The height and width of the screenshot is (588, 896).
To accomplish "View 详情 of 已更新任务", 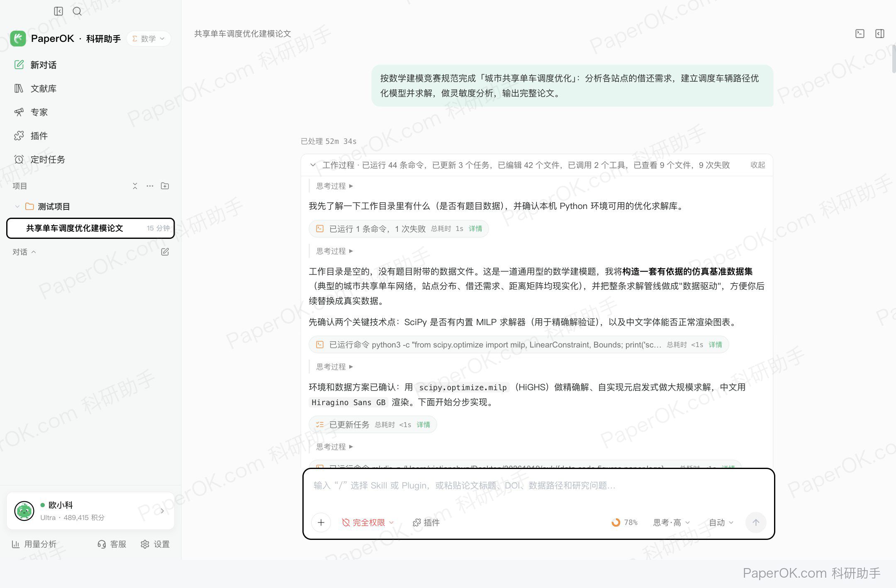I will (423, 425).
